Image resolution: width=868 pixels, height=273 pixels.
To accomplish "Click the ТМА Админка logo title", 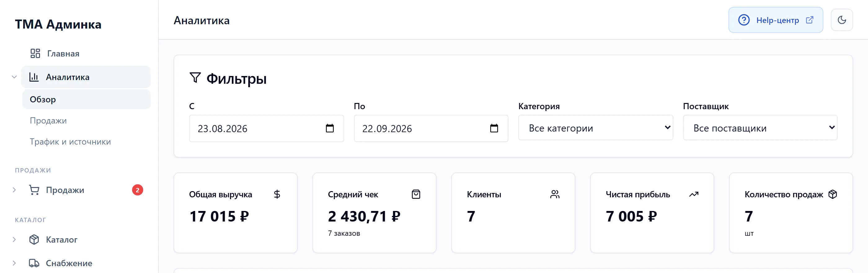I will click(x=58, y=24).
